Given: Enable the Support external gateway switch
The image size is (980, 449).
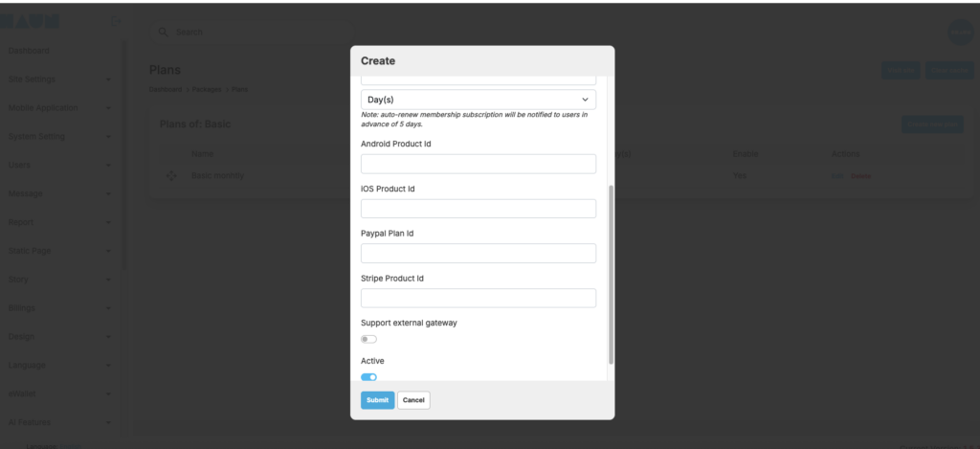Looking at the screenshot, I should pos(368,339).
